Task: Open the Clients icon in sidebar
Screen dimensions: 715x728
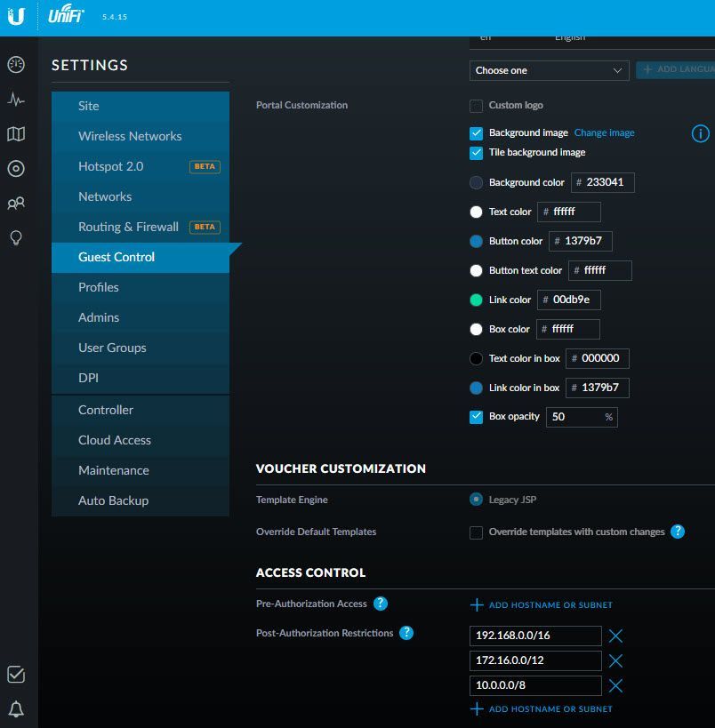Action: [x=16, y=204]
